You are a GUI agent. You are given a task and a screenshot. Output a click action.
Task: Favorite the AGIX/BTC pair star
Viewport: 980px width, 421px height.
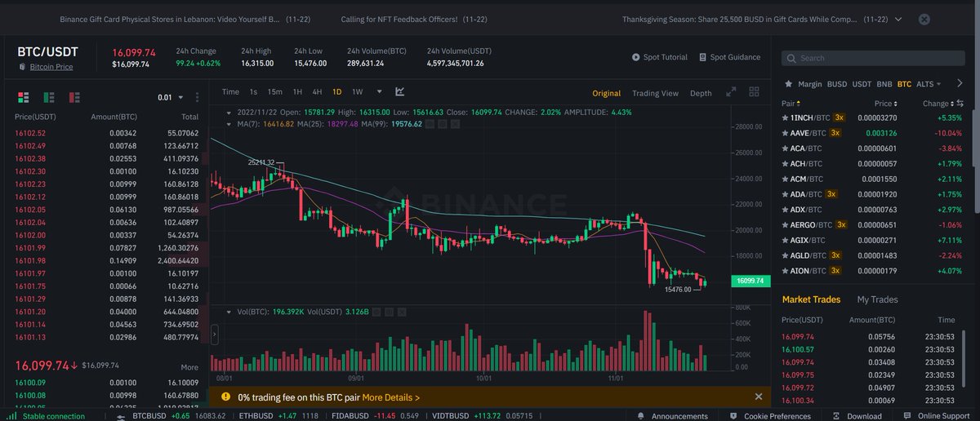tap(786, 240)
